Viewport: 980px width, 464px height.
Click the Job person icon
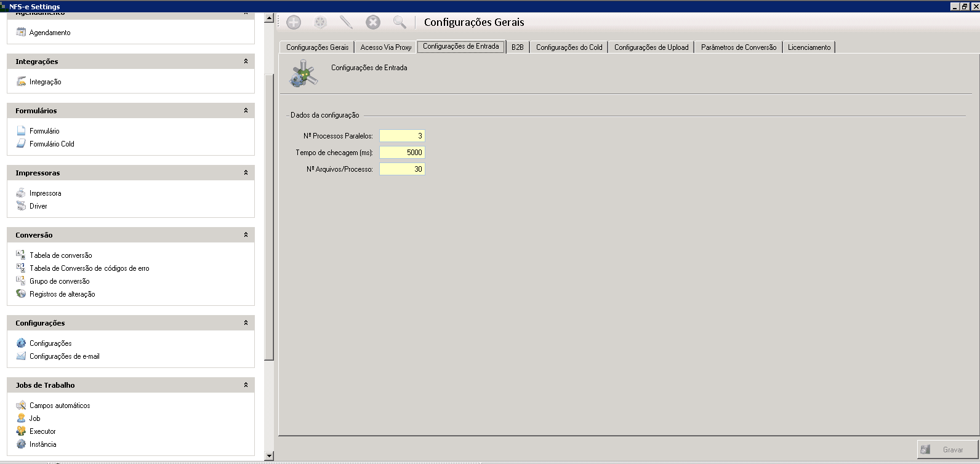21,418
